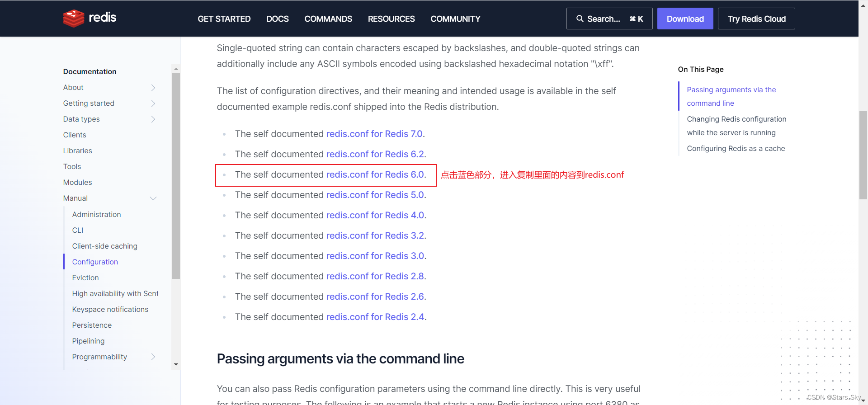Open the DOCS menu

[277, 19]
